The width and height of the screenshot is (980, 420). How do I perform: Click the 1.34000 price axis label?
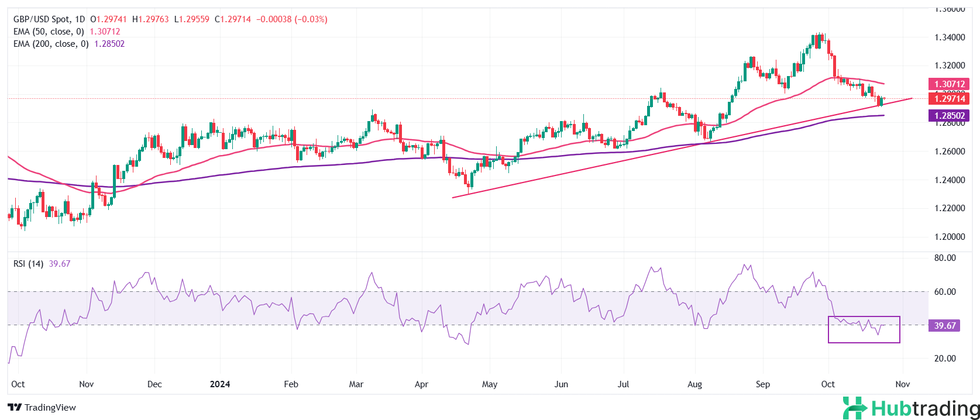(x=949, y=37)
